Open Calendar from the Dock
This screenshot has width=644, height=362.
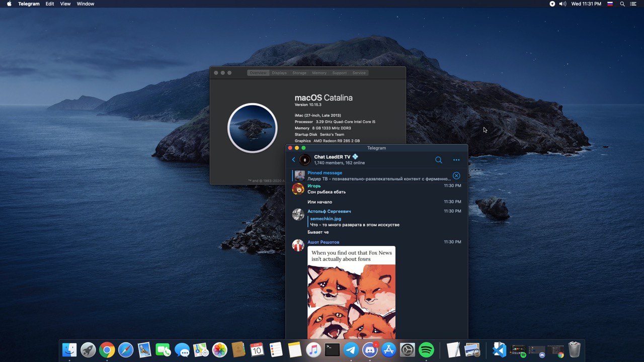[x=257, y=349]
